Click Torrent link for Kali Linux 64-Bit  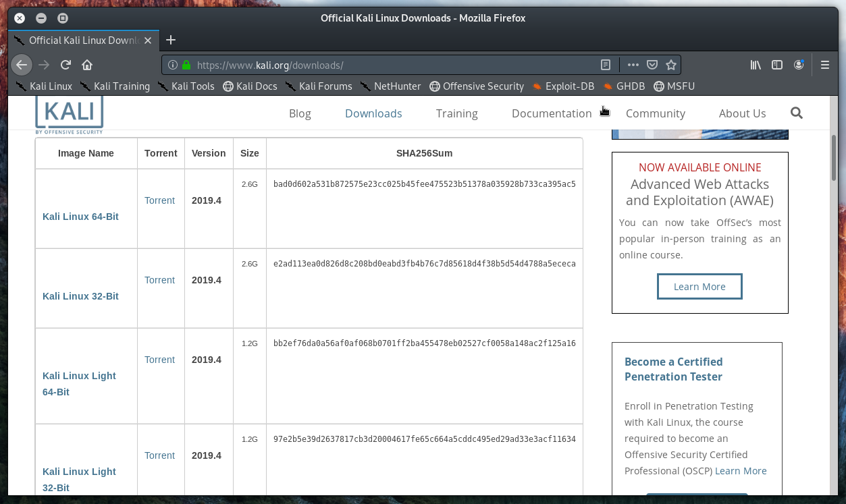[x=159, y=200]
